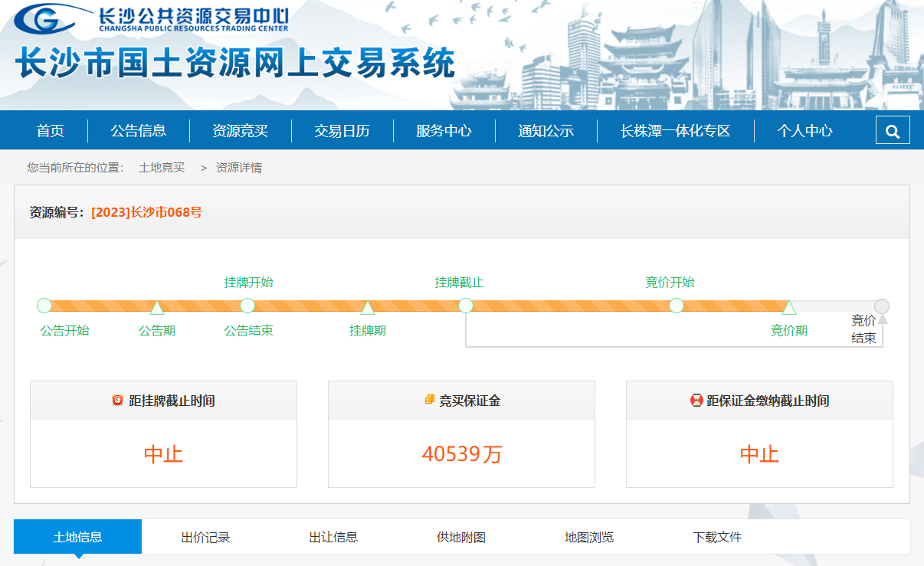Image resolution: width=924 pixels, height=566 pixels.
Task: Click the alarm clock icon beside 距挂牌截止时间
Action: (117, 400)
